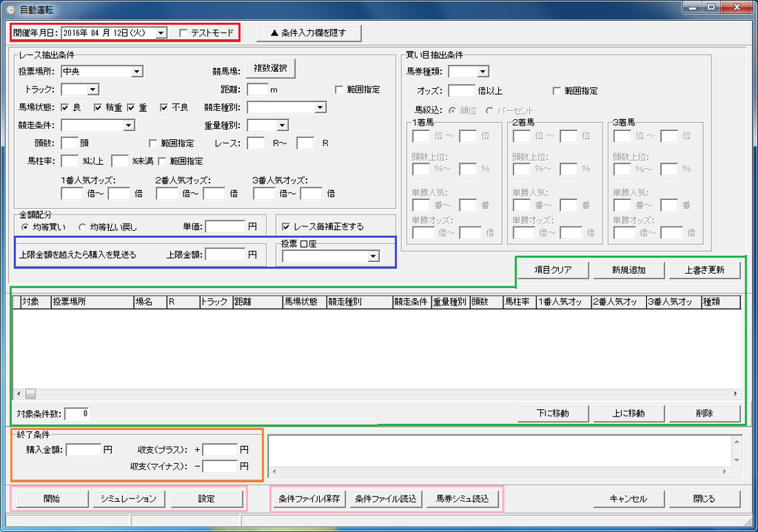Click the 削除 button
Image resolution: width=758 pixels, height=532 pixels.
click(705, 414)
